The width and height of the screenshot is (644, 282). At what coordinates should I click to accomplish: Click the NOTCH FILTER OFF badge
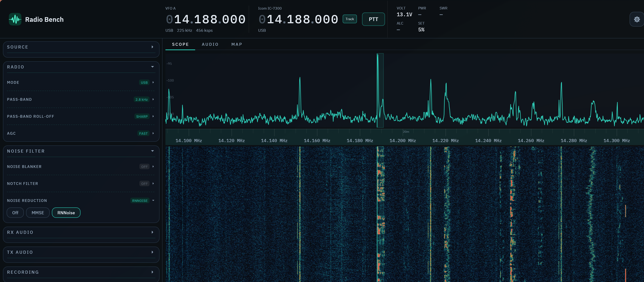pyautogui.click(x=144, y=184)
